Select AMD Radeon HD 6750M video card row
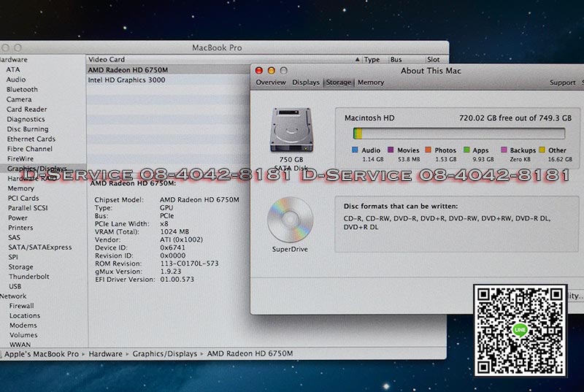The image size is (584, 392). pos(169,69)
